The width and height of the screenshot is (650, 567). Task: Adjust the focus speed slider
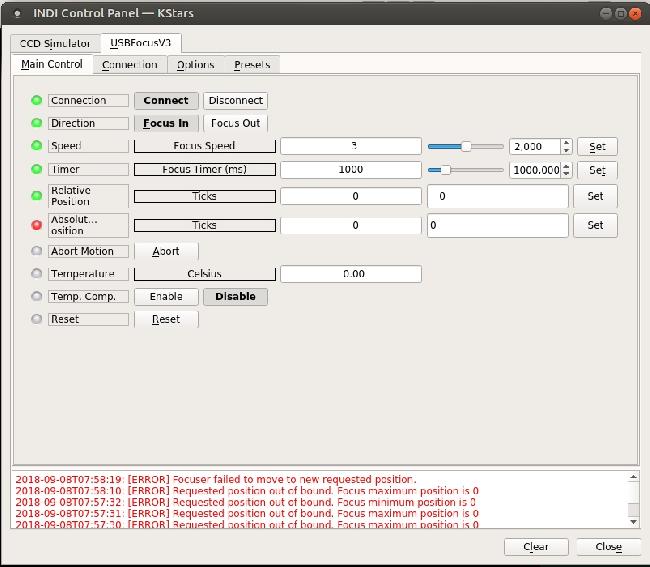[x=466, y=146]
